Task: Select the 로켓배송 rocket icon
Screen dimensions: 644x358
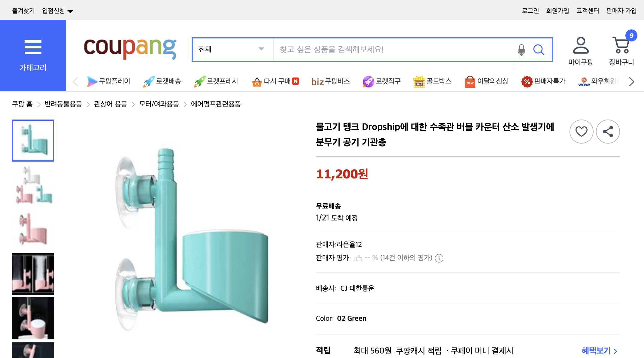Action: tap(149, 81)
